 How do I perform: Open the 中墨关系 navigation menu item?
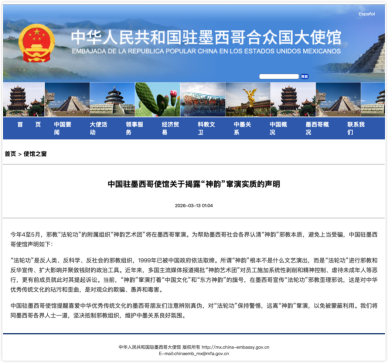[x=242, y=128]
